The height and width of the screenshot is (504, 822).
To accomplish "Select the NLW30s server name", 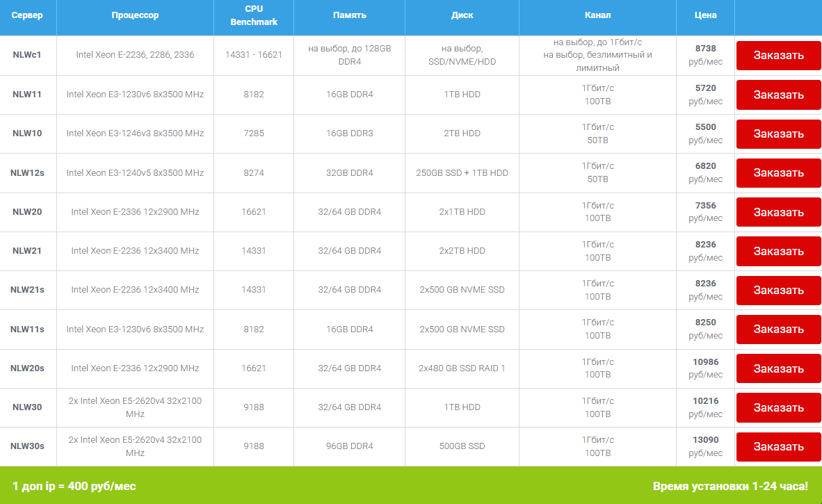I will (27, 446).
